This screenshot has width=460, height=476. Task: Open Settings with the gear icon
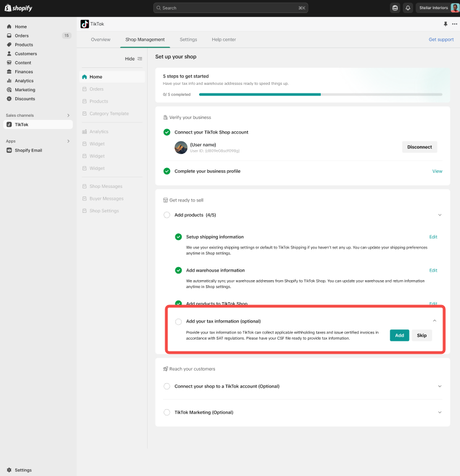click(23, 470)
